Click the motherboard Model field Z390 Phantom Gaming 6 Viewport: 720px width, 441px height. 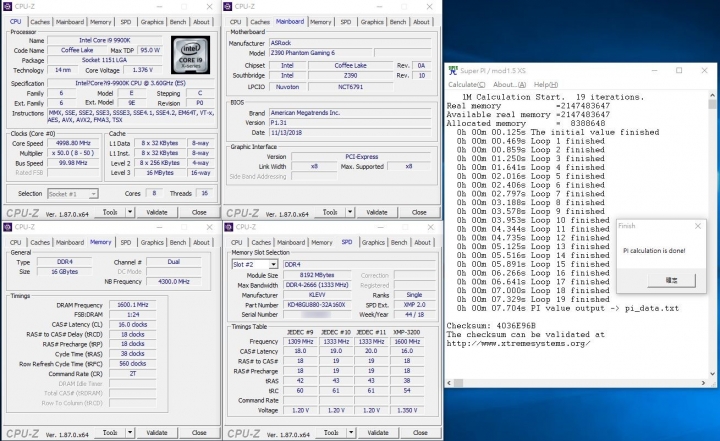tap(320, 53)
